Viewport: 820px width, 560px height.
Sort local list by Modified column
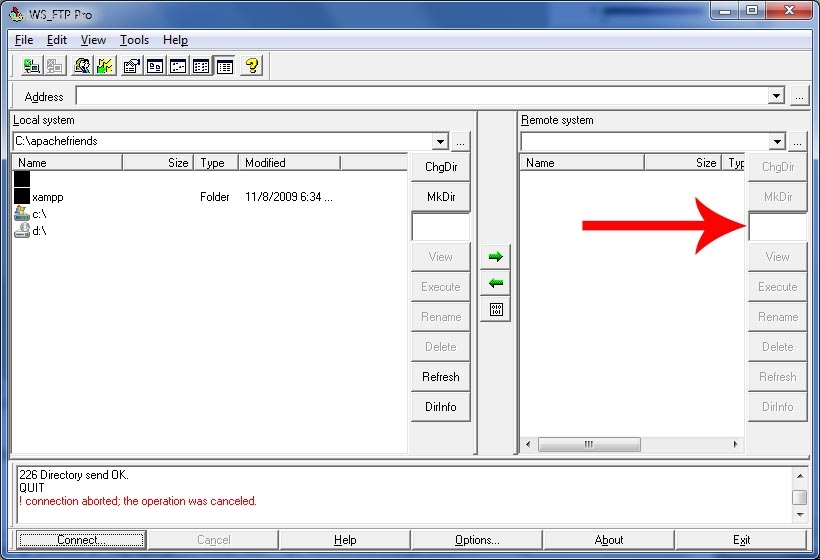289,163
